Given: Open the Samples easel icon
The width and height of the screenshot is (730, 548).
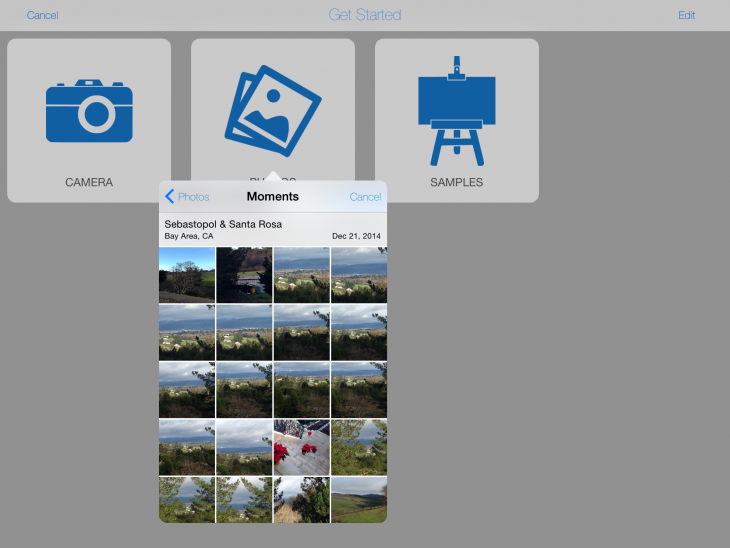Looking at the screenshot, I should point(456,110).
